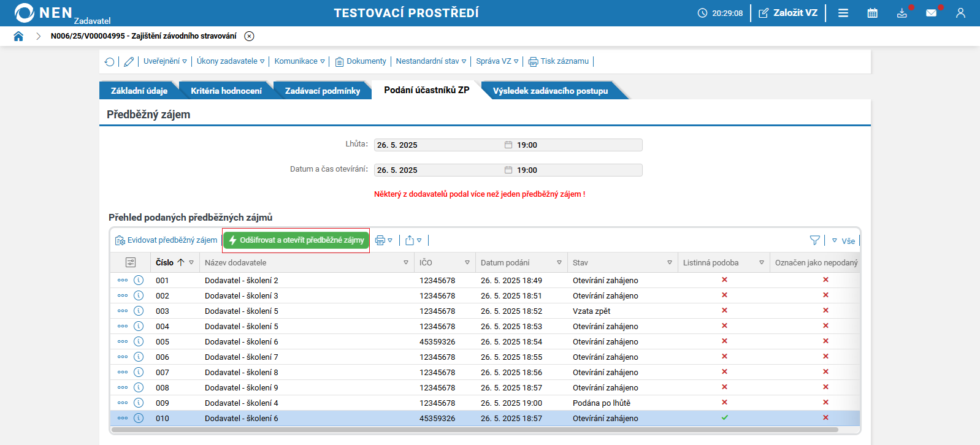Viewport: 980px width, 445px height.
Task: Click the Založit VZ button
Action: 788,13
